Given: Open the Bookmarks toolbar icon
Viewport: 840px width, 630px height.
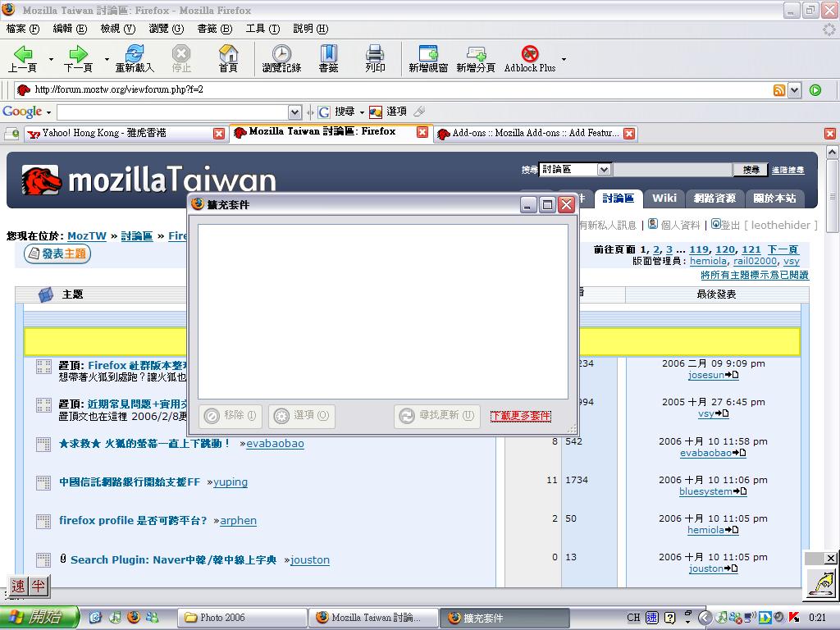Looking at the screenshot, I should point(328,58).
